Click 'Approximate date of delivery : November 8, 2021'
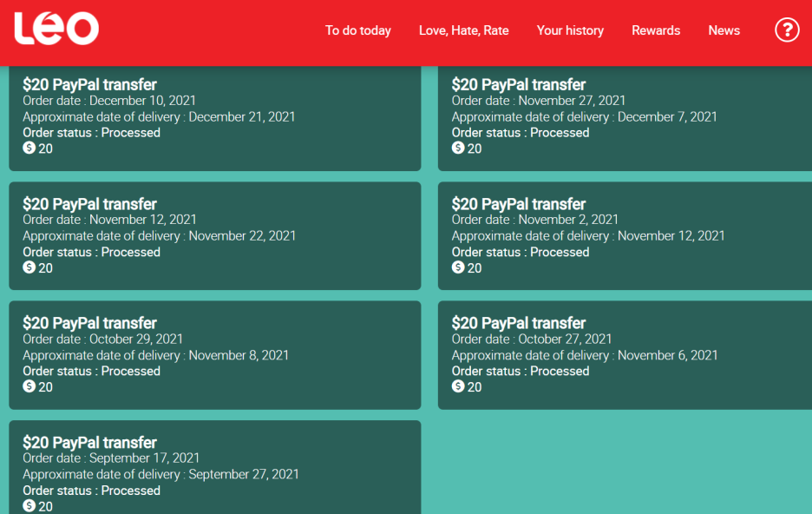Image resolution: width=812 pixels, height=514 pixels. (156, 355)
